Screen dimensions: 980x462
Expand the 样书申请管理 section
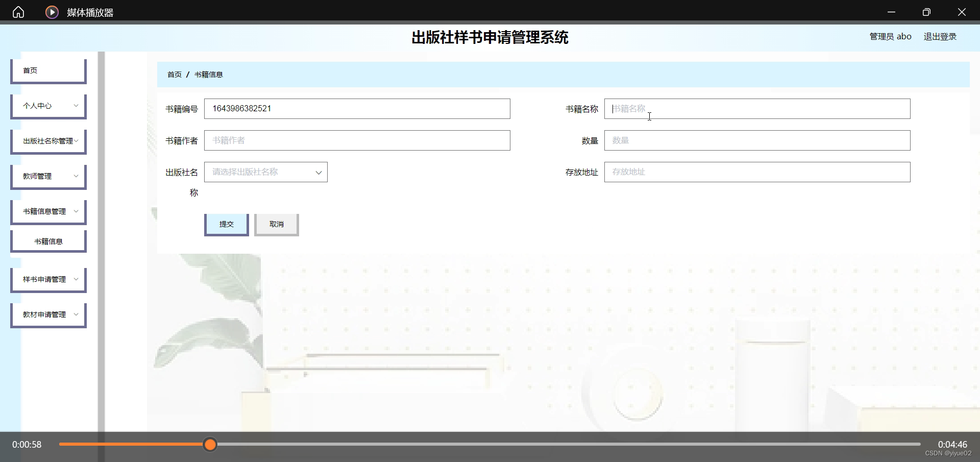[47, 279]
